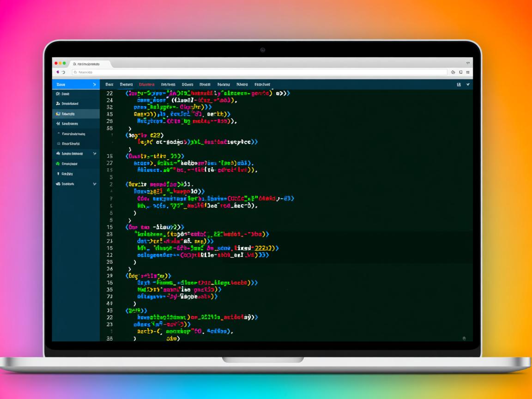Click the save disk icon in editor toolbar
This screenshot has width=532, height=399.
459,85
